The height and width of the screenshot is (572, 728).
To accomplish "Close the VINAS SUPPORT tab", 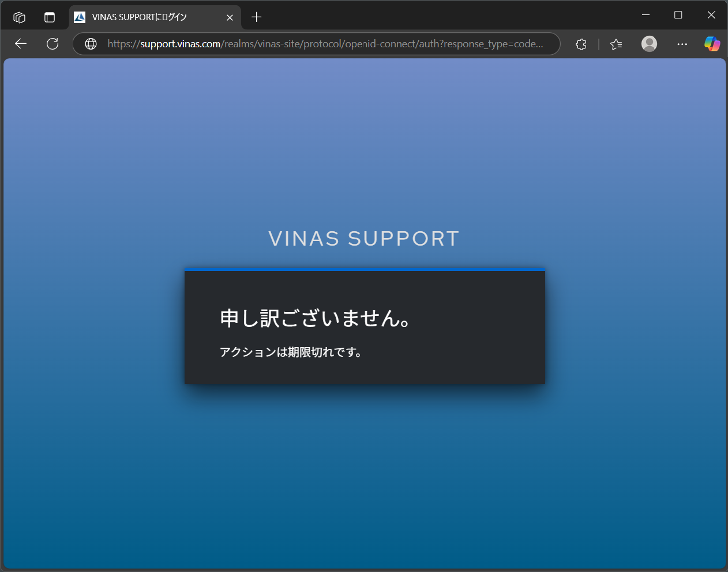I will coord(230,17).
